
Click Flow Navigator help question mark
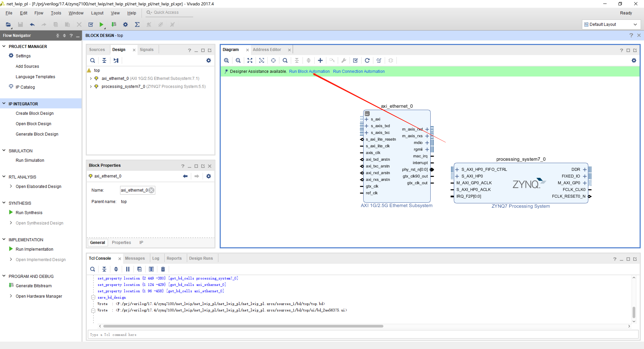[71, 36]
